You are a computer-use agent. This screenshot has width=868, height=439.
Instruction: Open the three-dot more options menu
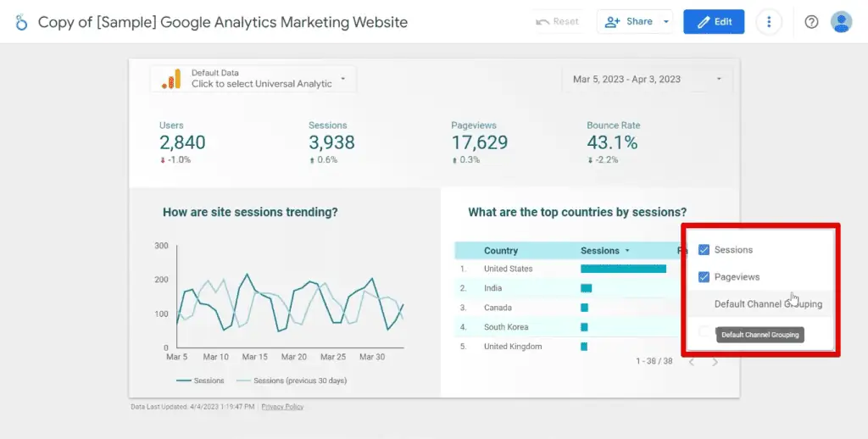(x=768, y=22)
